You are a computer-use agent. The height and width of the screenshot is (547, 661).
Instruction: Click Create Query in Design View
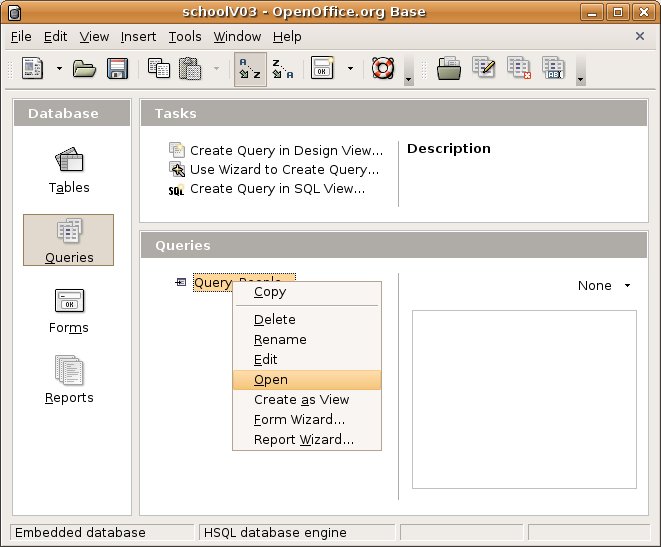click(286, 150)
